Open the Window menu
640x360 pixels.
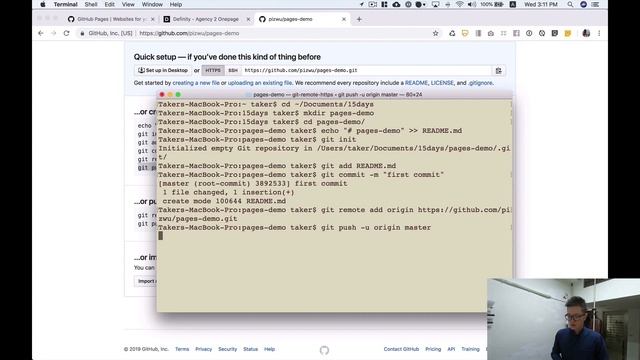(x=152, y=4)
